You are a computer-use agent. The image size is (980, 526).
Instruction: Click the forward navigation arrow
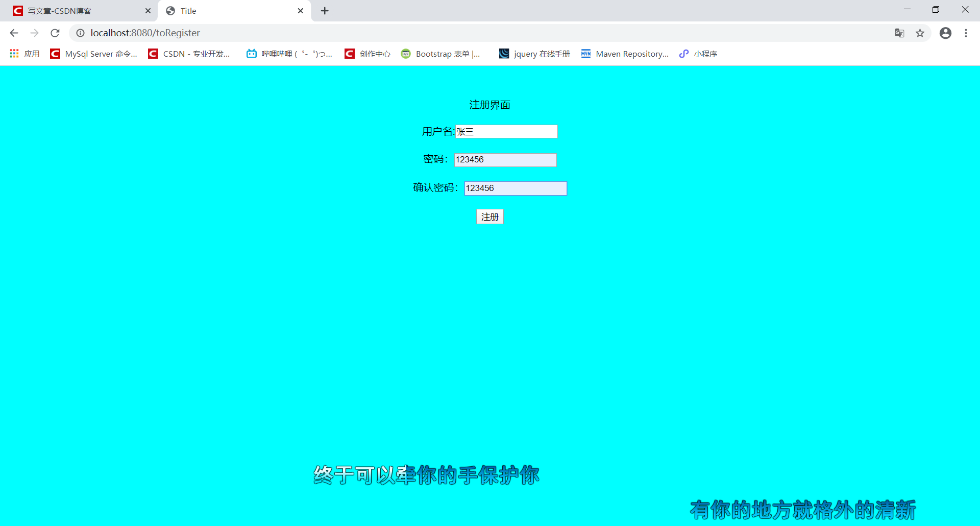pyautogui.click(x=34, y=33)
